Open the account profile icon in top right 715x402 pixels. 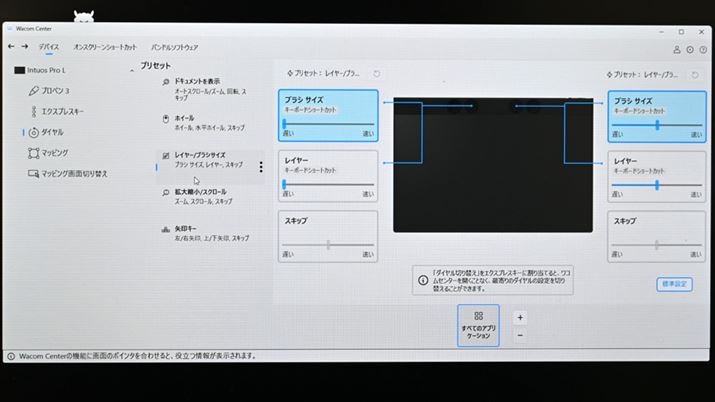677,49
